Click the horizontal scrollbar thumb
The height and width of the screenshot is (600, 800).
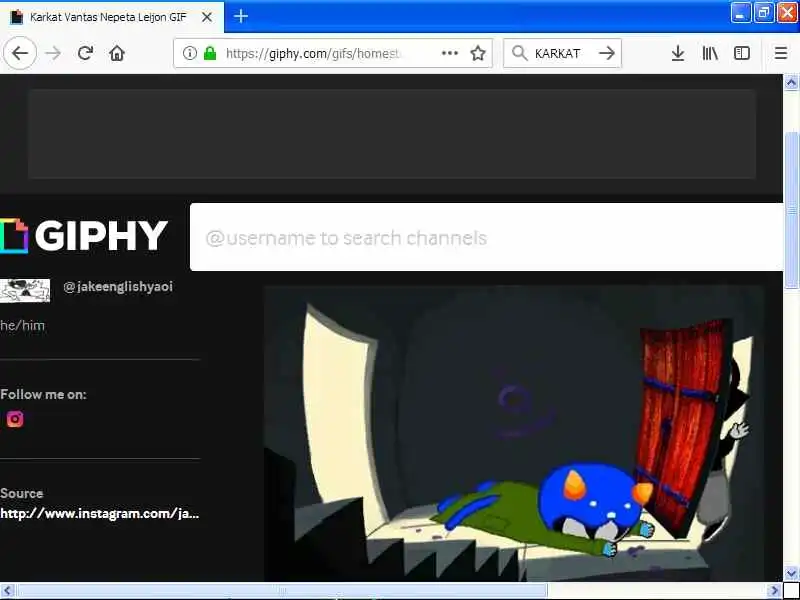[x=282, y=591]
